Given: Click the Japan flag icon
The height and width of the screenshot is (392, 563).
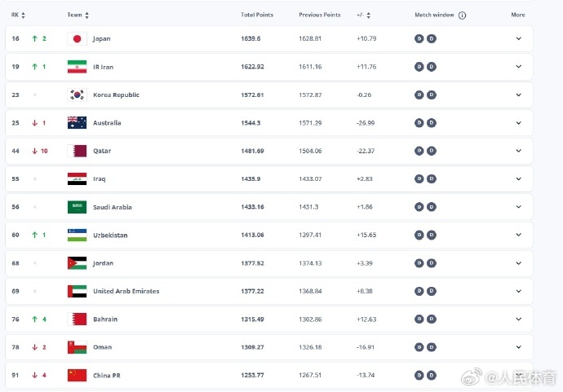Looking at the screenshot, I should [x=77, y=39].
